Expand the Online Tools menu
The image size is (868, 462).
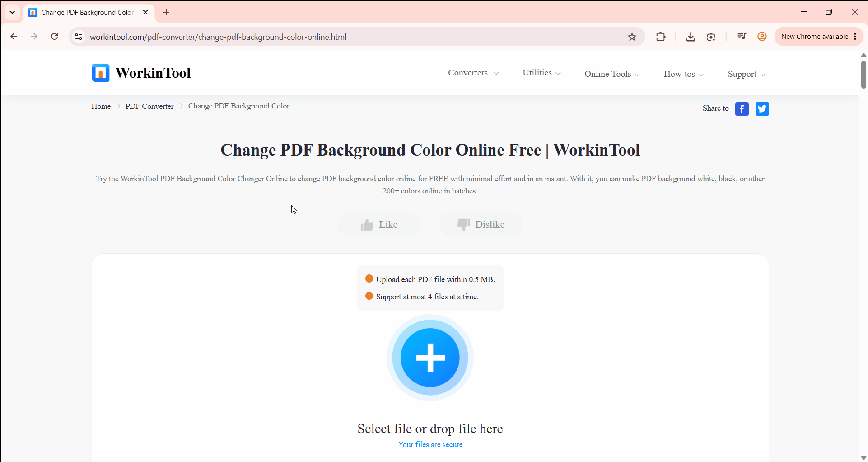coord(612,74)
